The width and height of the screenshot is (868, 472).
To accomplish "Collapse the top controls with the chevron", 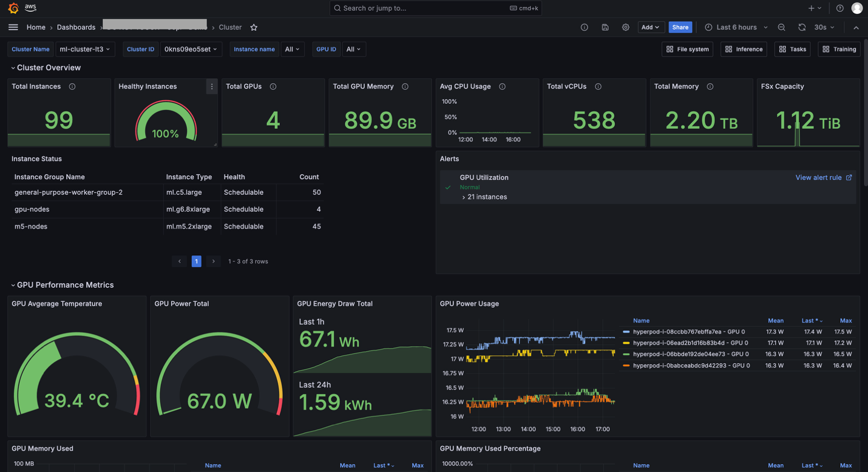I will (x=856, y=27).
